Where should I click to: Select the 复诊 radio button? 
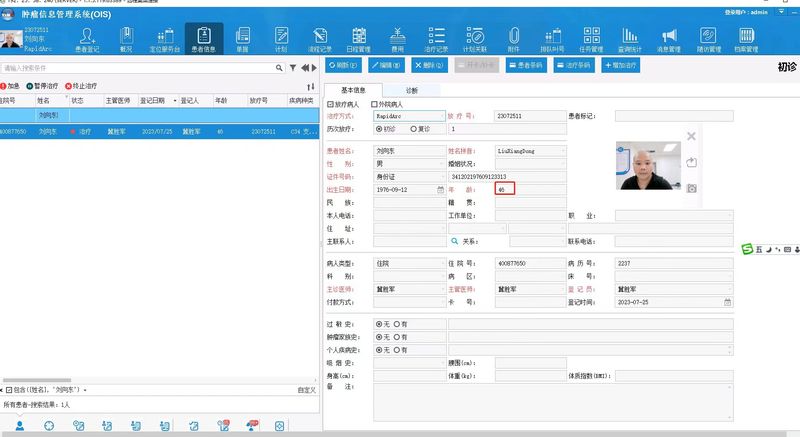(x=414, y=129)
